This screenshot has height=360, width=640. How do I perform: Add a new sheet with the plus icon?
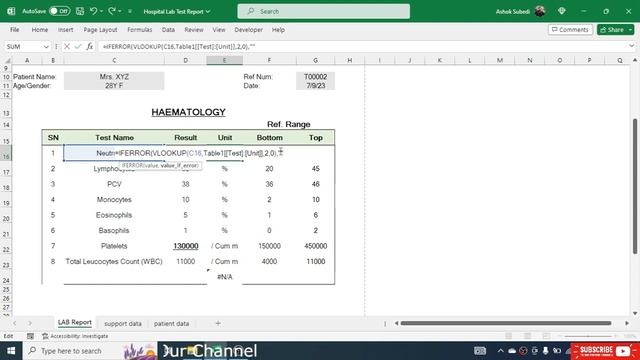(x=218, y=323)
